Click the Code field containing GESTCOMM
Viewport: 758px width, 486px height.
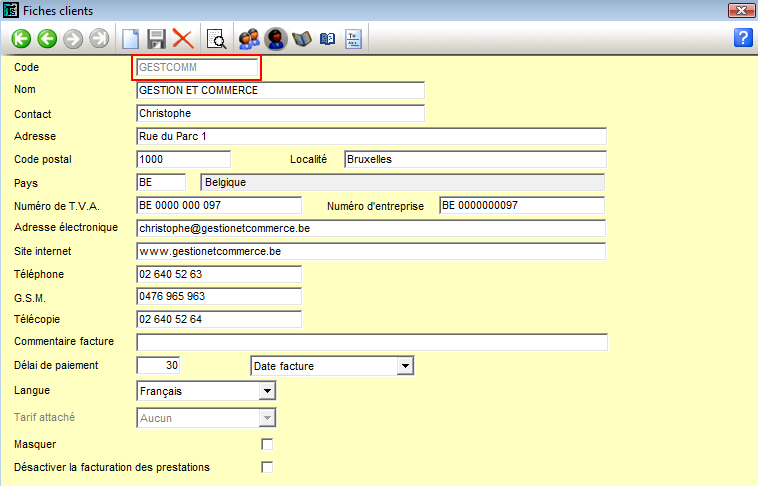pyautogui.click(x=197, y=67)
